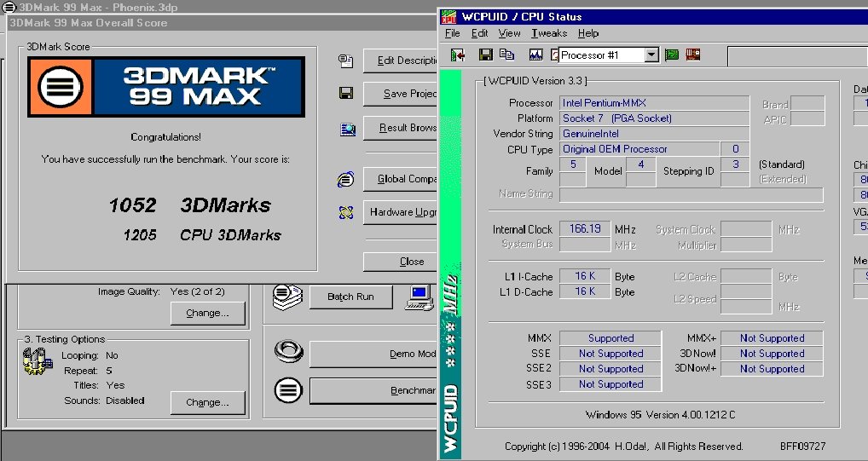Open the View menu in WCPUID

click(509, 33)
